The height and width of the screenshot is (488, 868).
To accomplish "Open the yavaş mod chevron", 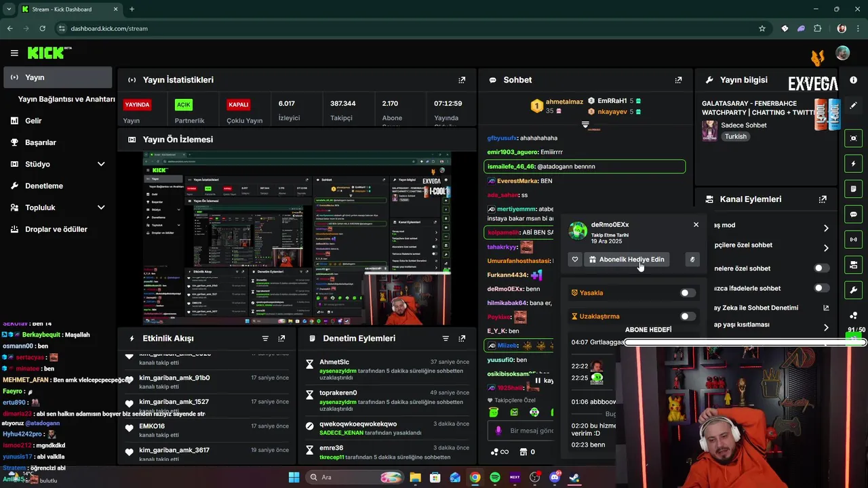I will 826,228.
